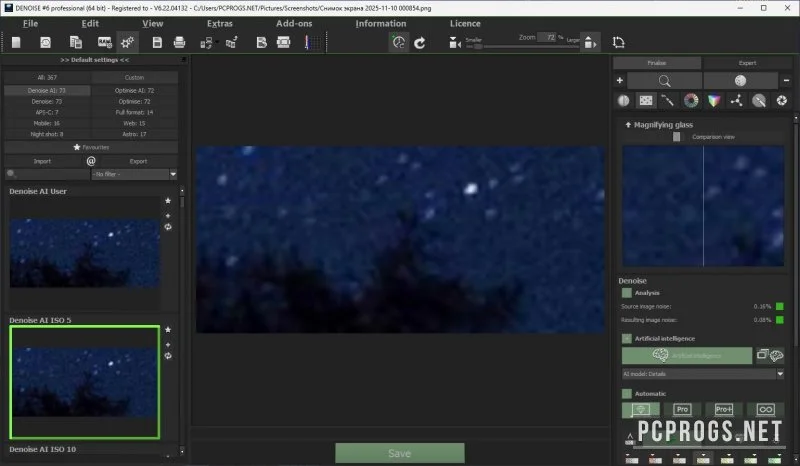Select the magnifier search button

pos(664,81)
